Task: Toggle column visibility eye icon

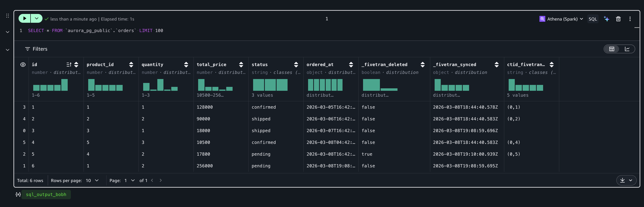Action: point(23,65)
